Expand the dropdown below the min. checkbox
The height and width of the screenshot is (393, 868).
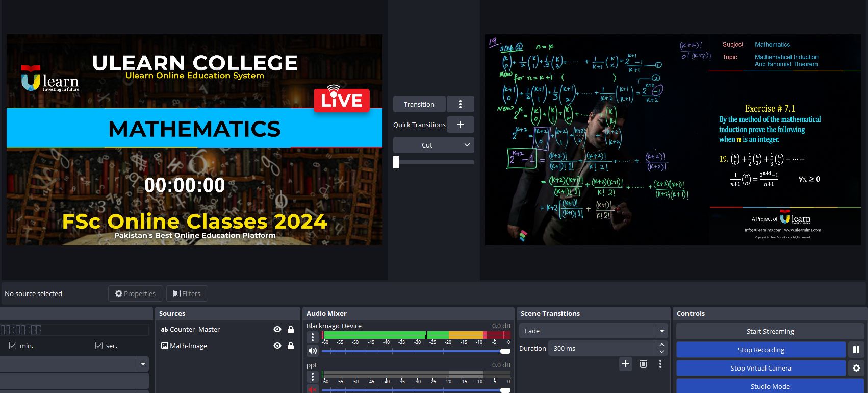tap(143, 364)
